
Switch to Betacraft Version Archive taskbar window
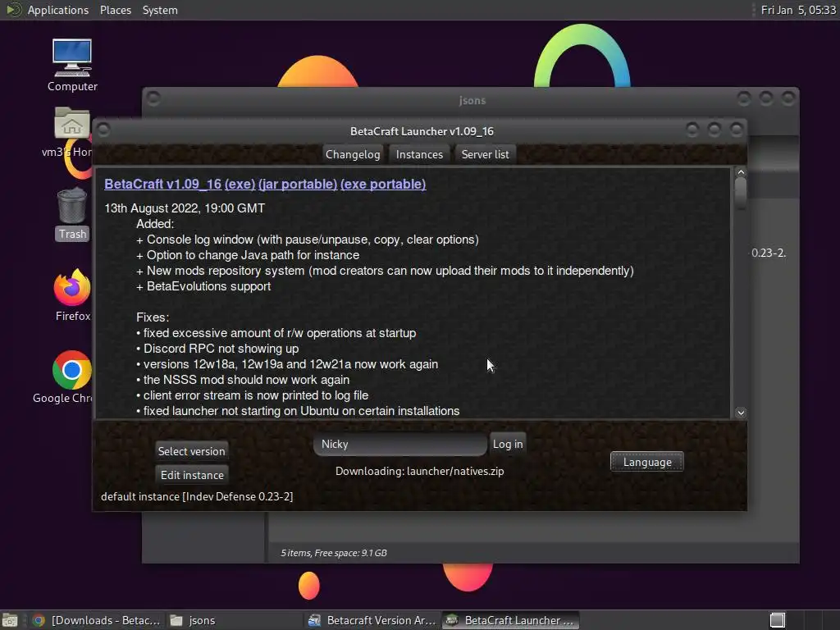(373, 620)
